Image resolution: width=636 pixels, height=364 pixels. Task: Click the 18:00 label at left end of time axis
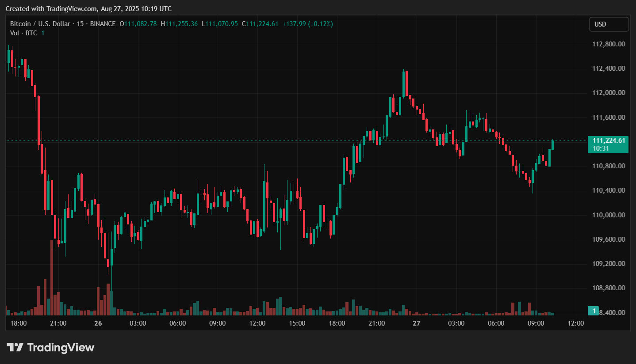19,323
